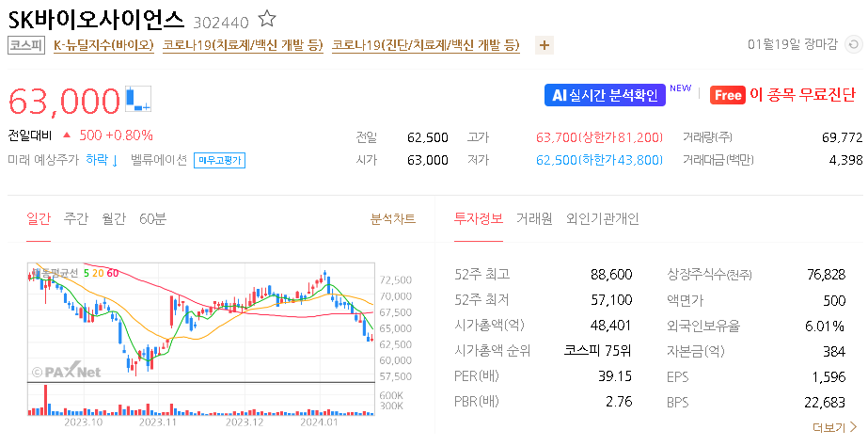This screenshot has width=868, height=446.
Task: Click the 코스피 market badge
Action: (26, 45)
